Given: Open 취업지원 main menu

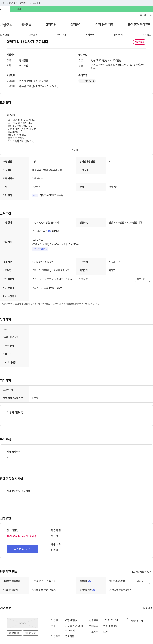Looking at the screenshot, I should [51, 24].
